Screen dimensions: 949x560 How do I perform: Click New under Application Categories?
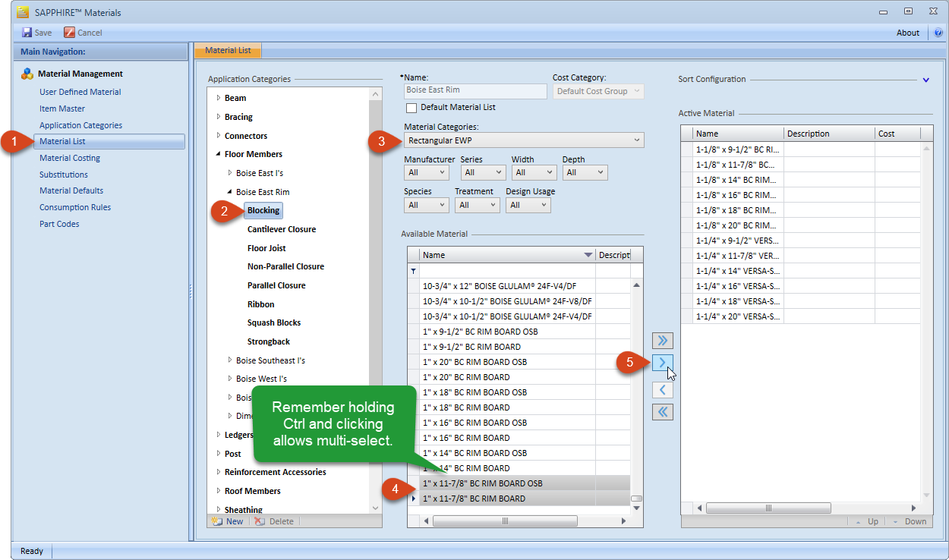coord(228,521)
